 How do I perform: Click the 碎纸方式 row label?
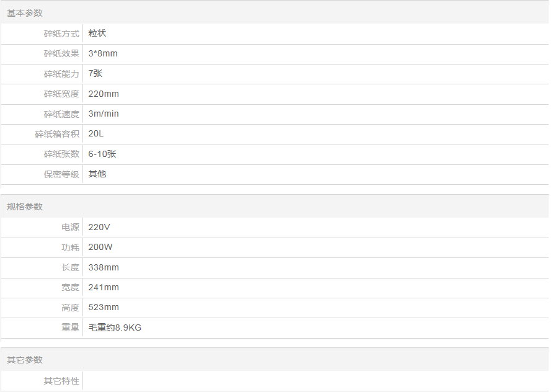coord(61,33)
